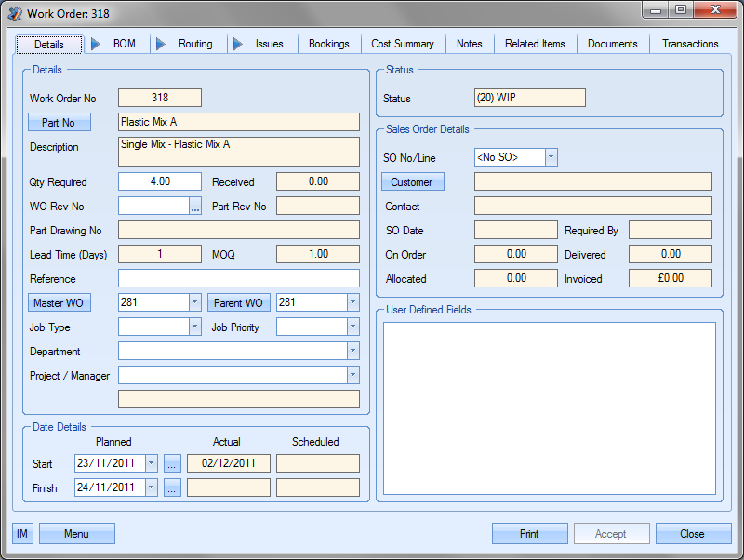Click the arrow icon before the Routing tab

click(161, 44)
